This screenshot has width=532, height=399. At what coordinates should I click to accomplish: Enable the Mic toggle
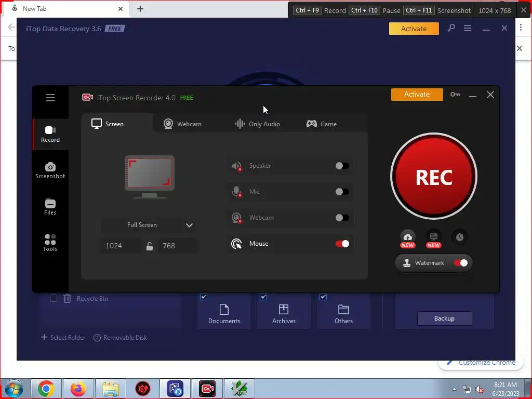click(342, 192)
